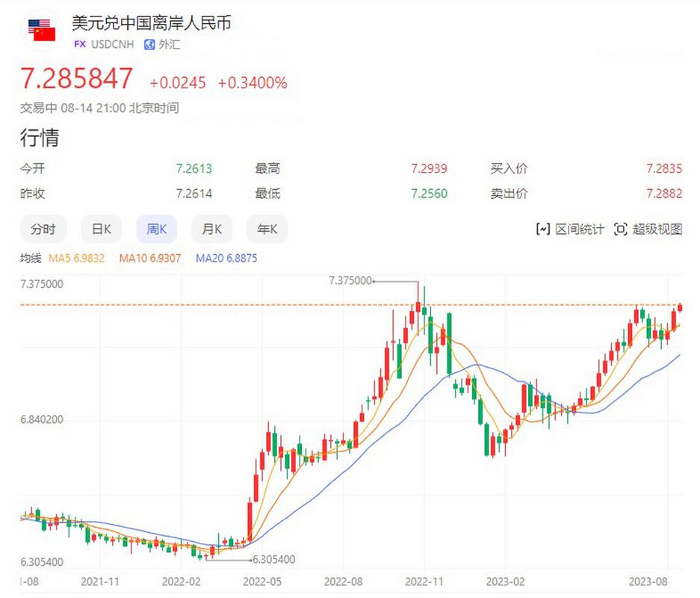Switch to the 分时 intraday tab
This screenshot has width=700, height=598.
(43, 229)
